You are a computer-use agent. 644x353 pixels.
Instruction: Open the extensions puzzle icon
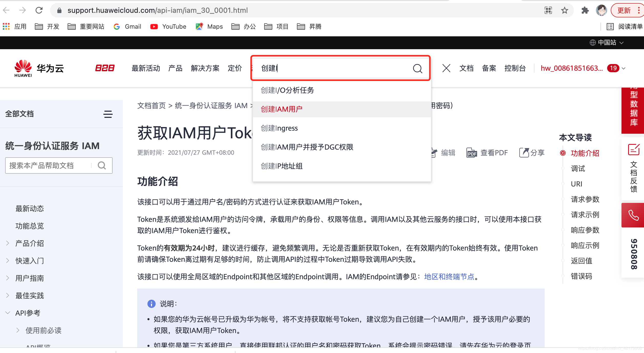coord(585,10)
